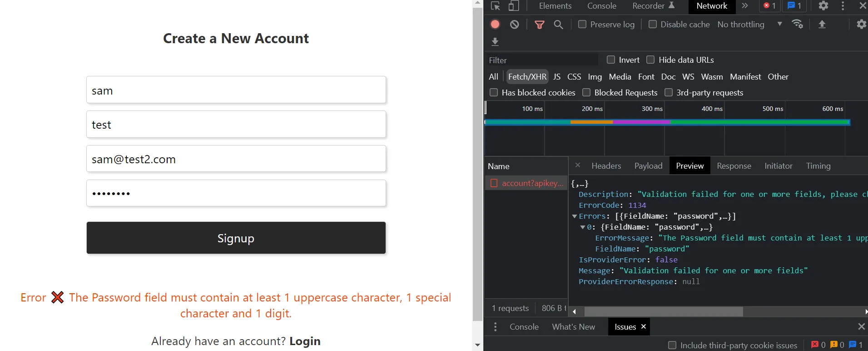The image size is (868, 351).
Task: Check Blocked Requests option
Action: click(x=586, y=92)
